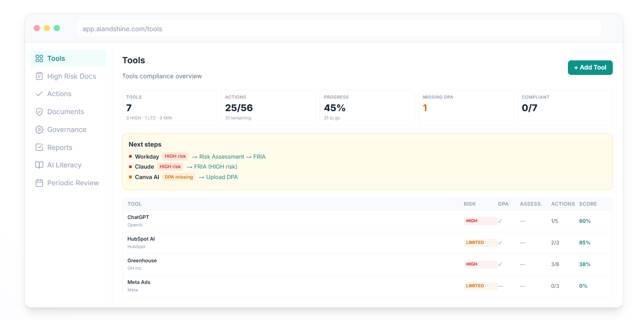Screen dimensions: 644x321
Task: Click the PROGRESS card showing 45%
Action: click(367, 108)
